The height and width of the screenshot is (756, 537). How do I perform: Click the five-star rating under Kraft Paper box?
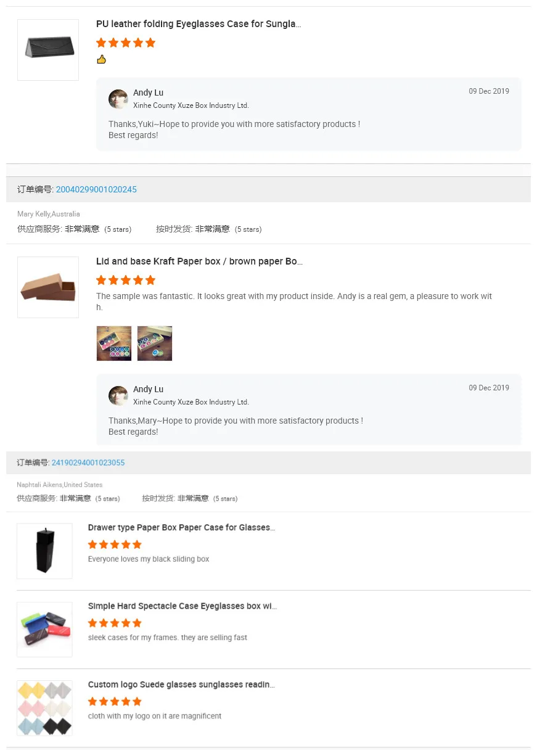tap(126, 280)
